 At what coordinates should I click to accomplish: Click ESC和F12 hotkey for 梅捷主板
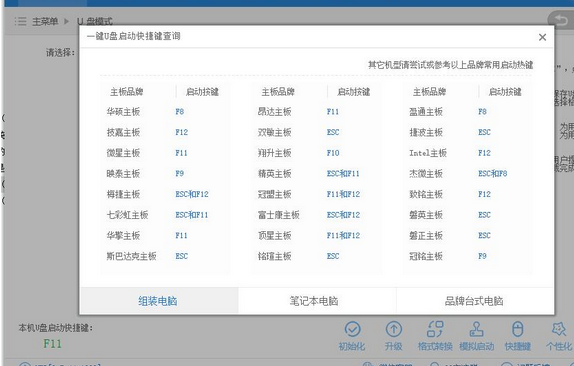click(192, 194)
